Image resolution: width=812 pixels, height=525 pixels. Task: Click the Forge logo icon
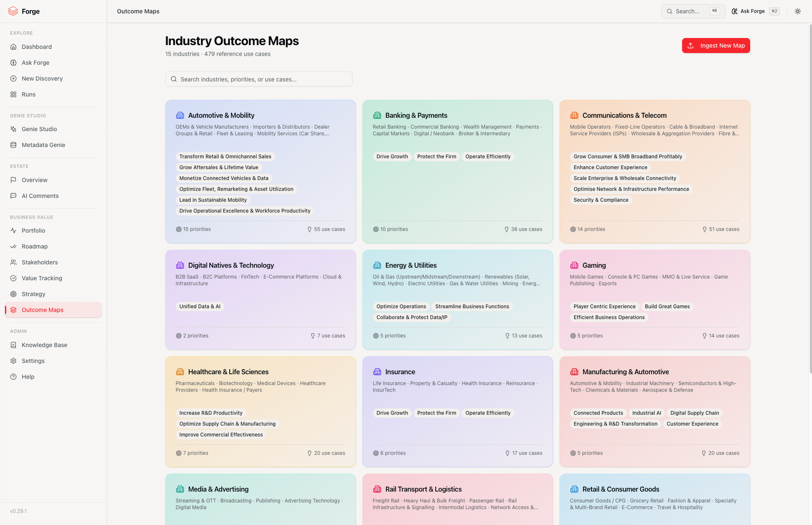[13, 11]
